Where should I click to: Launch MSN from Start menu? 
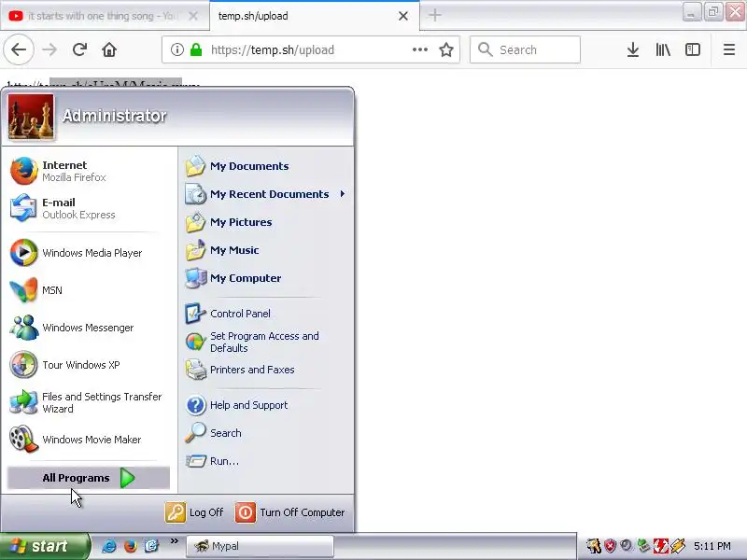88,290
